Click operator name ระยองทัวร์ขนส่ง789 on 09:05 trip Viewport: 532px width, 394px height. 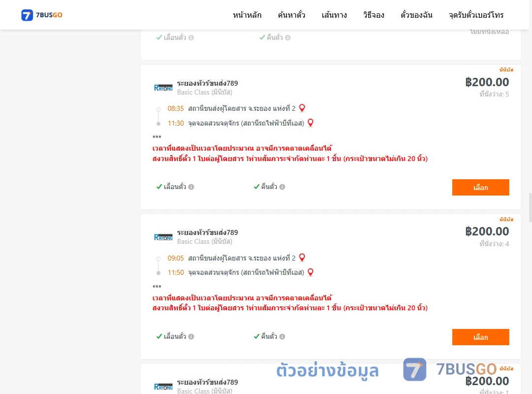pos(207,232)
